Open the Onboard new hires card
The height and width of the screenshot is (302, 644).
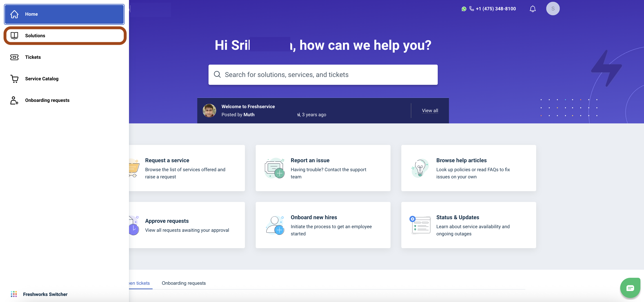coord(323,225)
